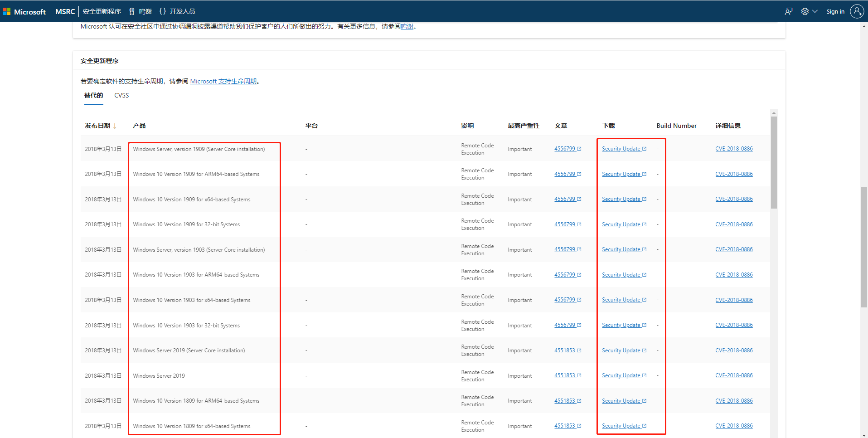Click the 文章 column header
This screenshot has height=438, width=868.
click(561, 126)
